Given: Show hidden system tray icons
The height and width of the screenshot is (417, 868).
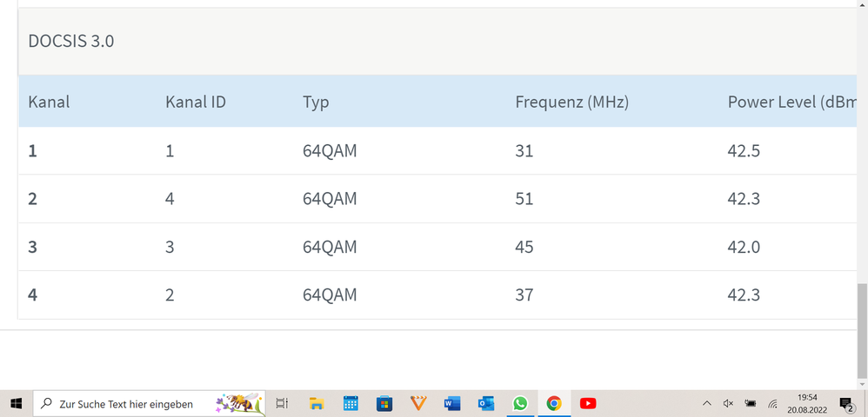Looking at the screenshot, I should [707, 404].
